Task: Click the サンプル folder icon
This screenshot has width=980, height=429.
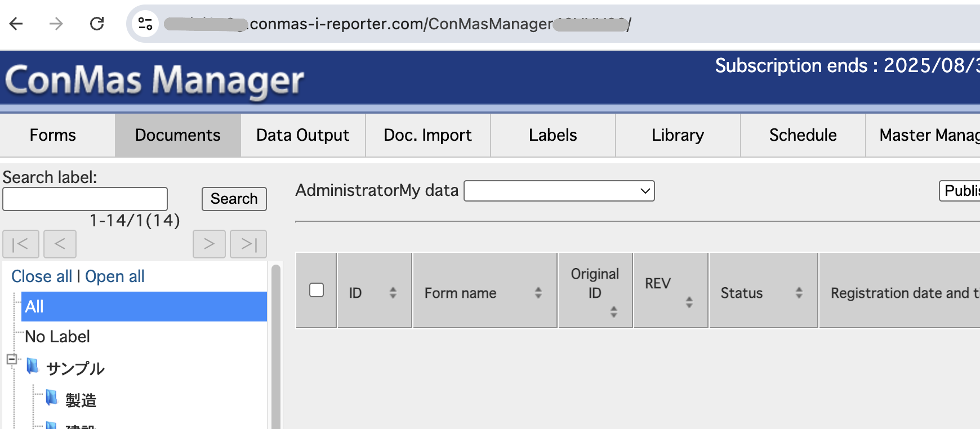Action: click(x=33, y=367)
